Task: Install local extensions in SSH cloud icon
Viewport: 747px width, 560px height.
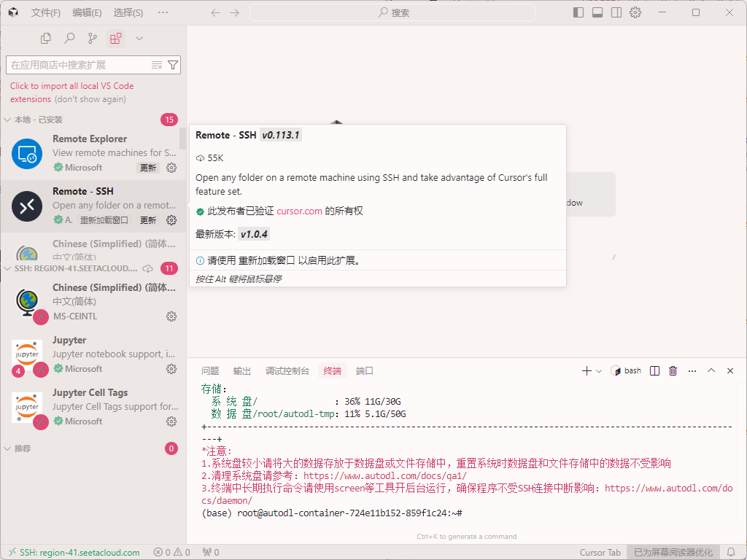Action: [148, 268]
